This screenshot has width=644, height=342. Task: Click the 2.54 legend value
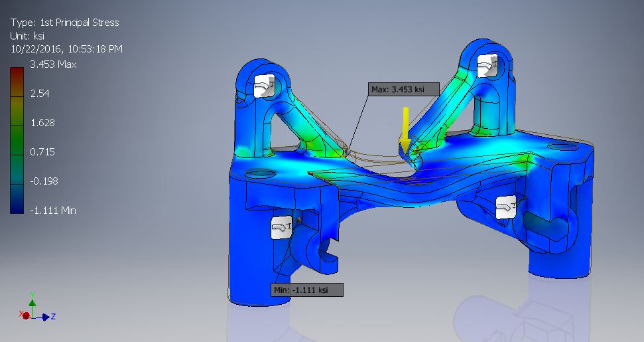pyautogui.click(x=40, y=94)
